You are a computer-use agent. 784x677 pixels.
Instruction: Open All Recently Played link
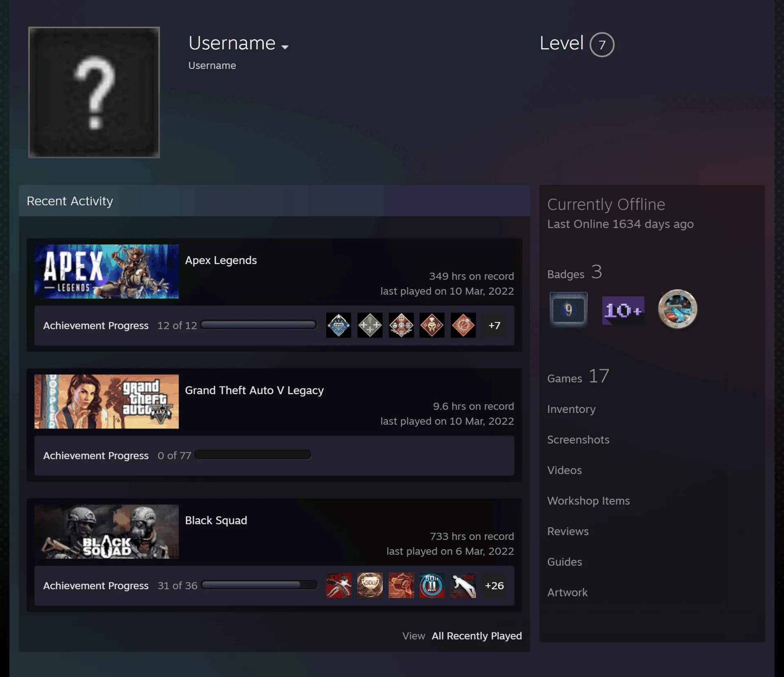point(477,636)
